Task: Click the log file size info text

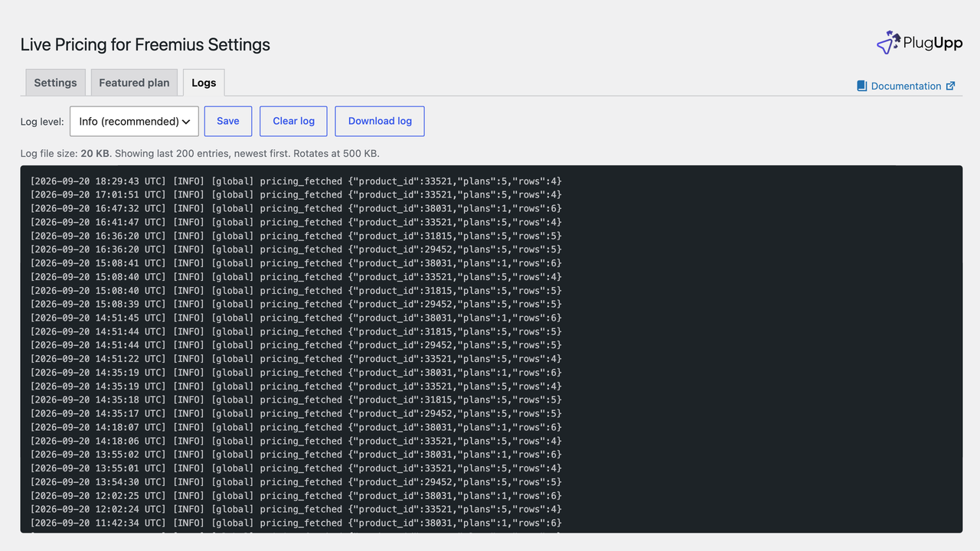Action: coord(200,153)
